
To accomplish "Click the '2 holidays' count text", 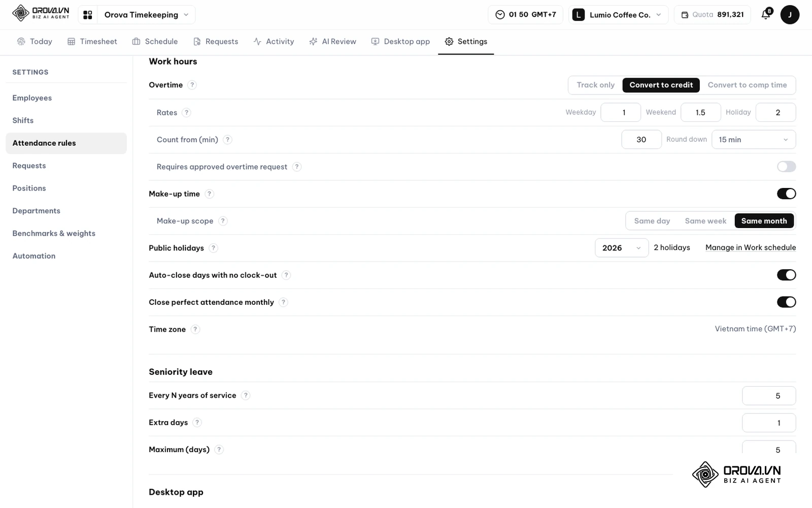I will tap(672, 247).
